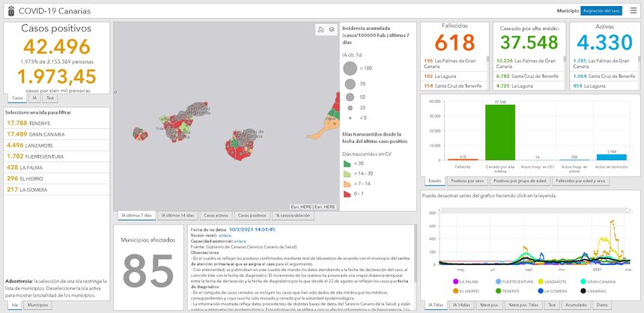Click the map home extent icon
Image resolution: width=644 pixels, height=313 pixels.
click(319, 29)
